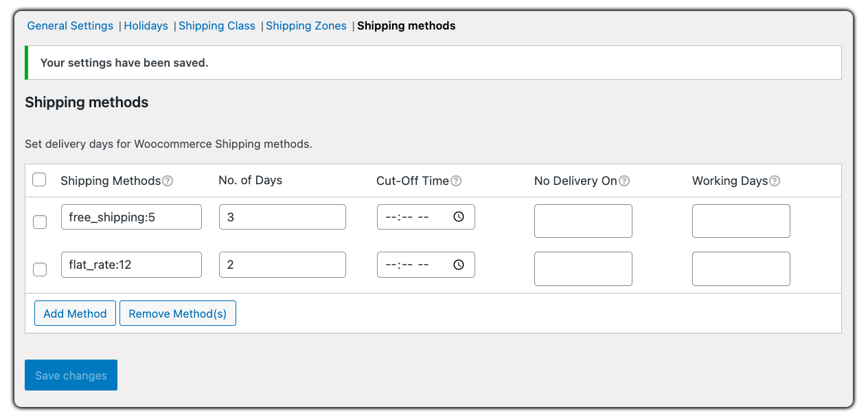This screenshot has width=868, height=418.
Task: Click the Save changes button
Action: pos(71,375)
